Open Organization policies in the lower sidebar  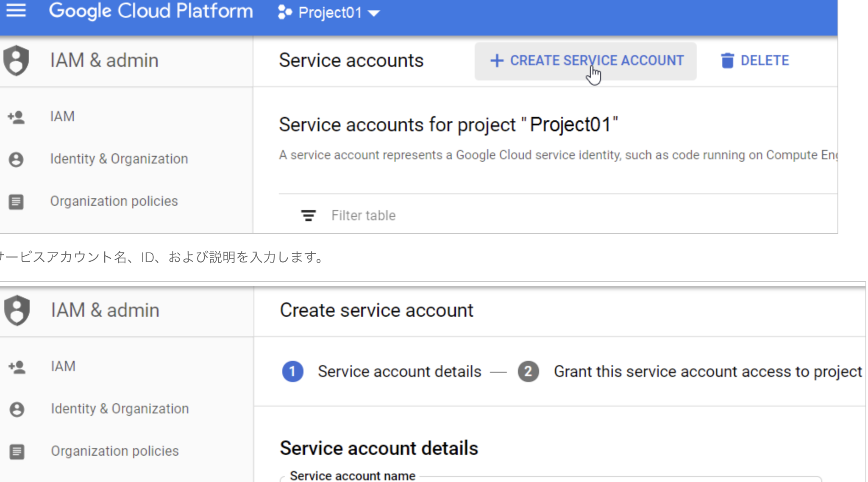click(x=114, y=451)
